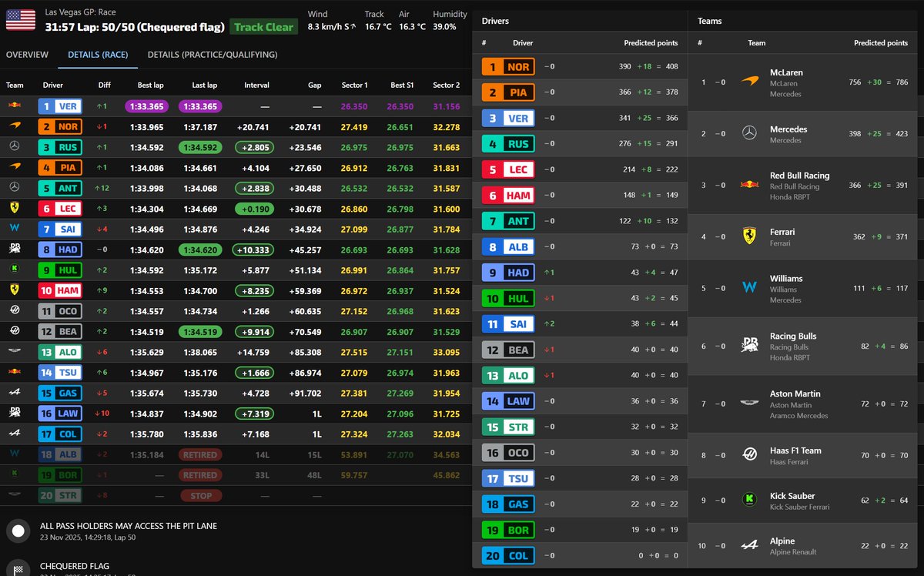Click the Predicted points header in Drivers panel
The width and height of the screenshot is (924, 576).
(x=651, y=43)
